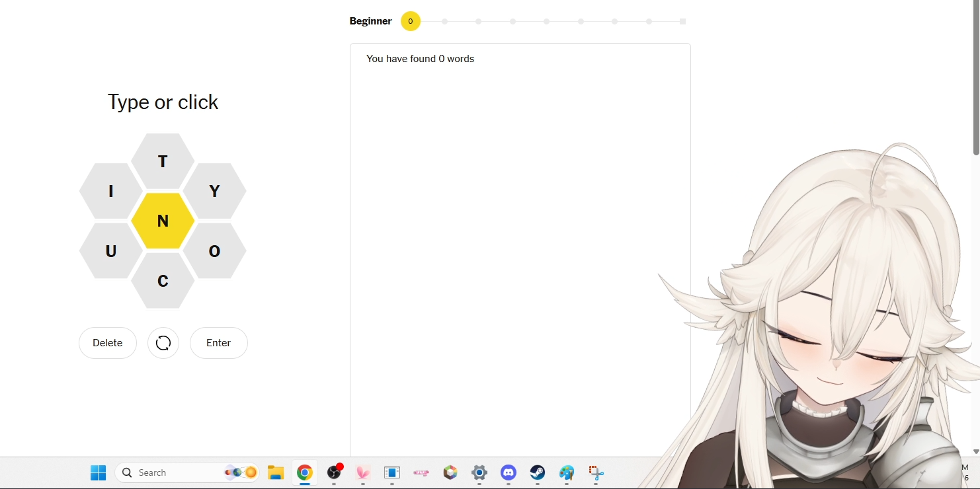Open the pink rabbit-ears app in the taskbar
This screenshot has width=980, height=489.
[363, 472]
